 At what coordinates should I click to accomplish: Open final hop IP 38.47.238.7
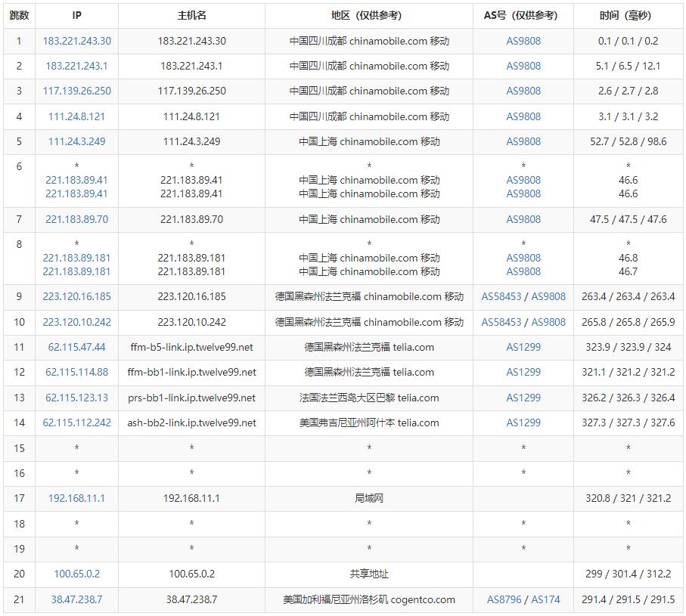[x=76, y=599]
